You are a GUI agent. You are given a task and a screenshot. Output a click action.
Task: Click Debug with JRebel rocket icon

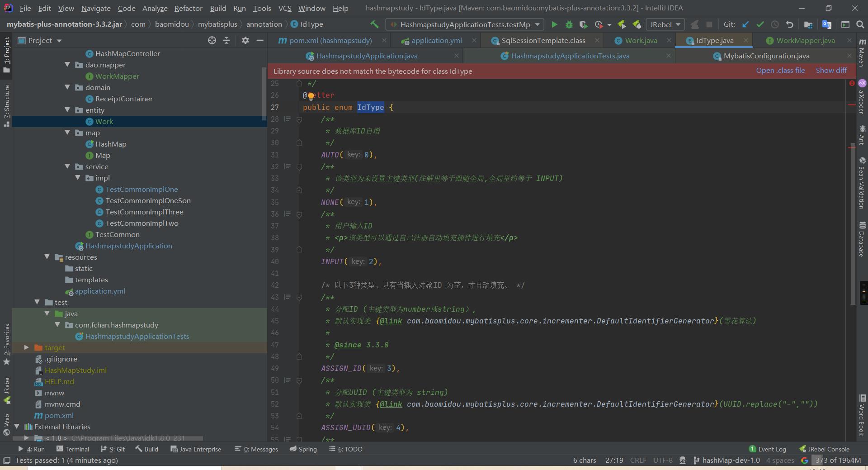pyautogui.click(x=637, y=24)
